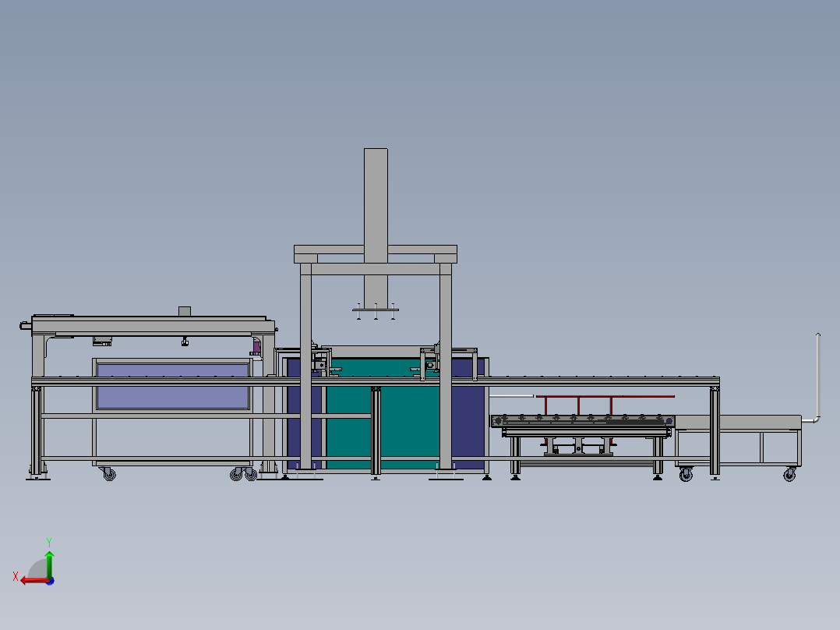Select the rightmost caster wheel of right cart
Screen dimensions: 840x630
tap(789, 475)
